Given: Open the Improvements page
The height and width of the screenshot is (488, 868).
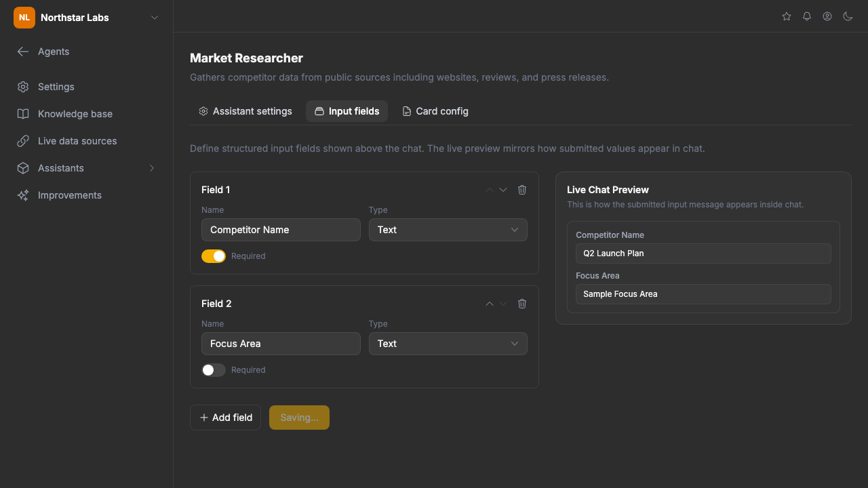Looking at the screenshot, I should click(x=87, y=195).
